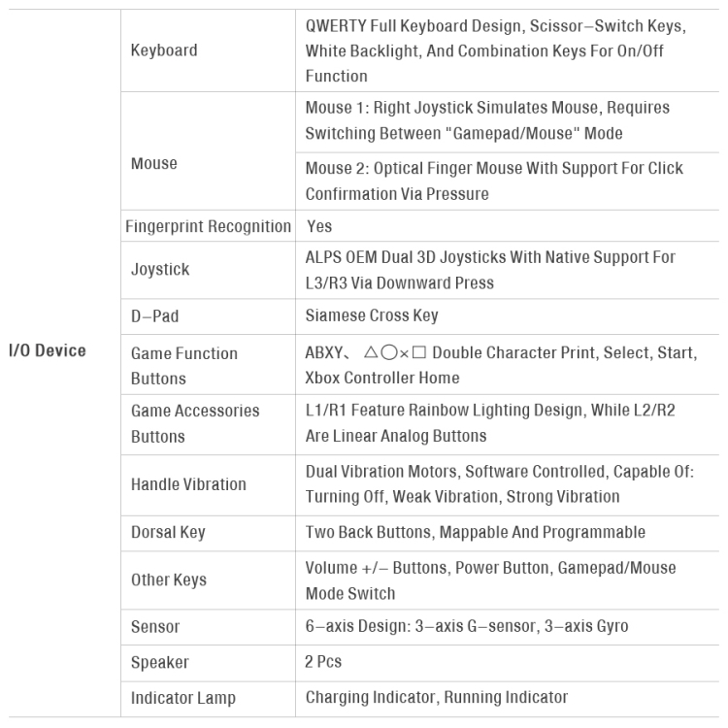Click the "Yes" value for fingerprint recognition

tap(319, 226)
